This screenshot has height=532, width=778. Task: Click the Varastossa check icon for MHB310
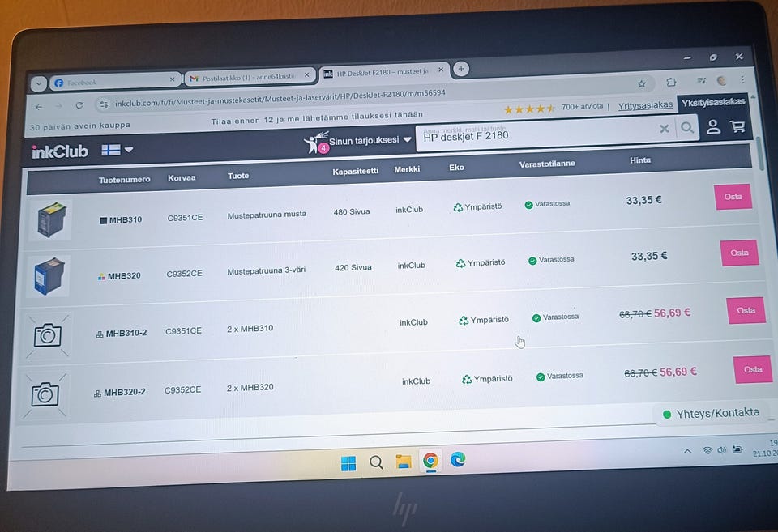tap(528, 205)
